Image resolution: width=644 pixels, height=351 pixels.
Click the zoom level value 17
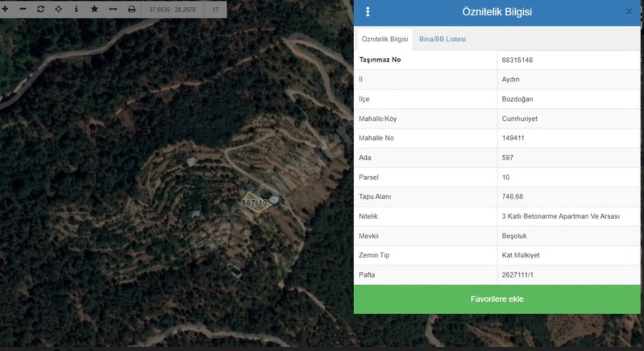coord(216,9)
